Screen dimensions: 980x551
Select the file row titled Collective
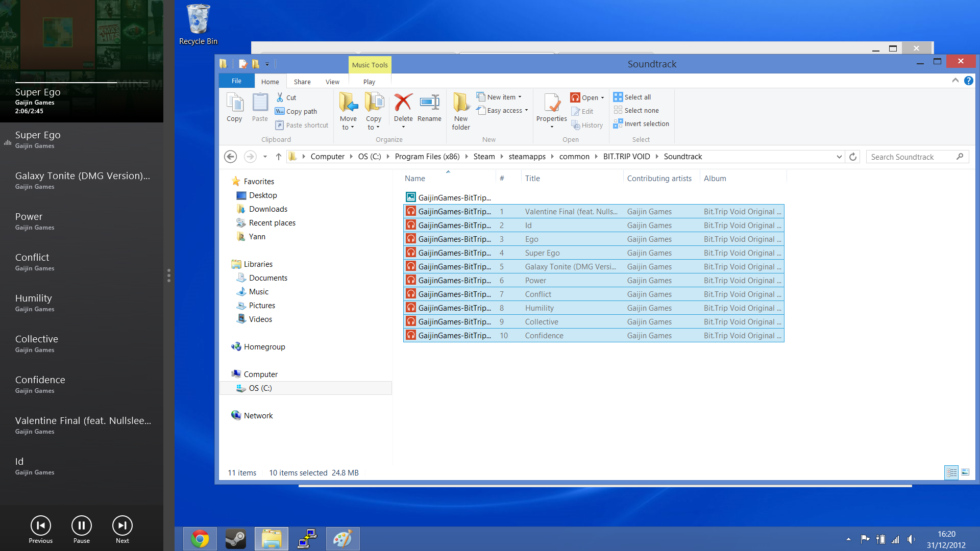[594, 322]
